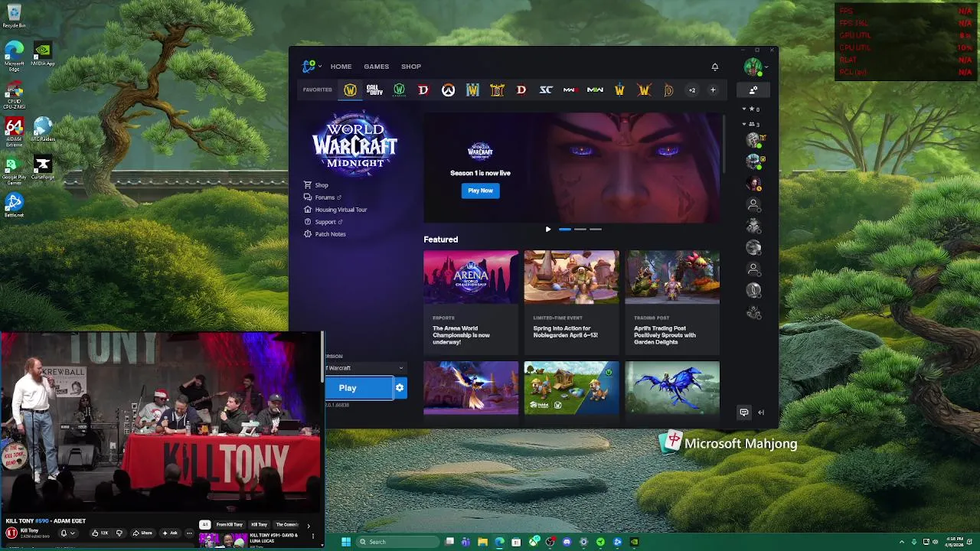This screenshot has width=980, height=551.
Task: Open the notifications bell in Battle.net
Action: [715, 67]
